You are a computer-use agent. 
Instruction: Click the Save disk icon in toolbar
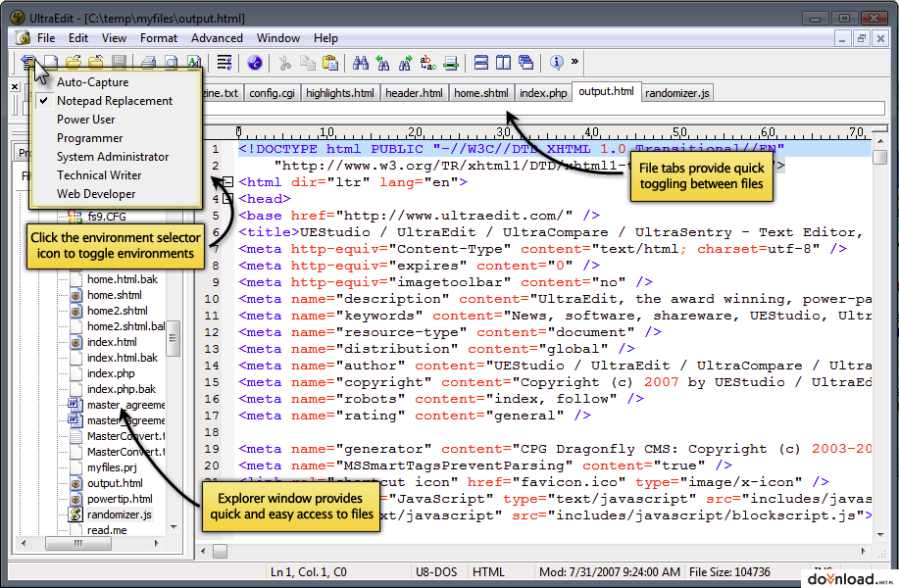tap(119, 62)
